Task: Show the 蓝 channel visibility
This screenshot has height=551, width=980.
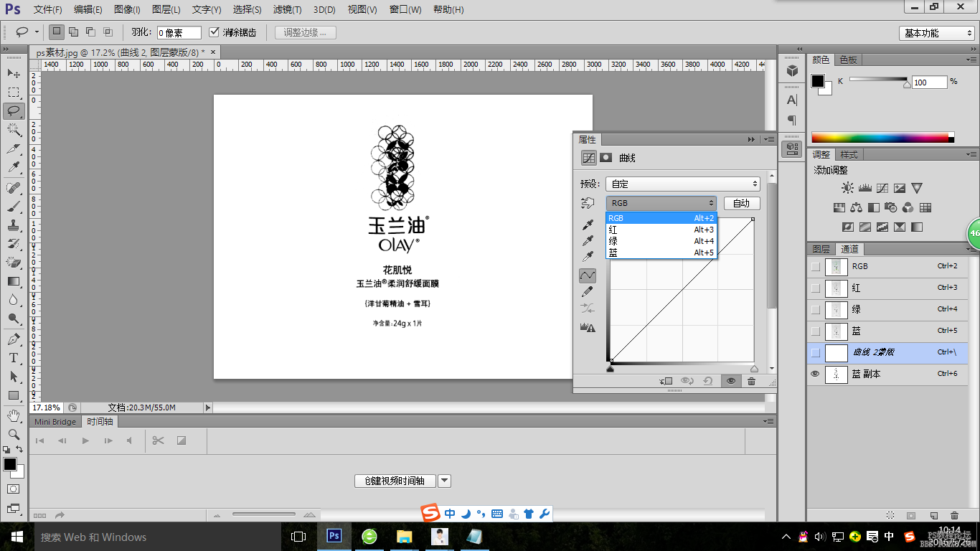Action: click(815, 331)
